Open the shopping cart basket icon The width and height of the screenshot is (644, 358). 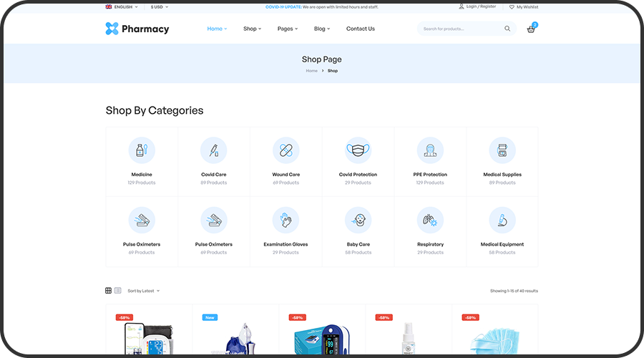(531, 29)
